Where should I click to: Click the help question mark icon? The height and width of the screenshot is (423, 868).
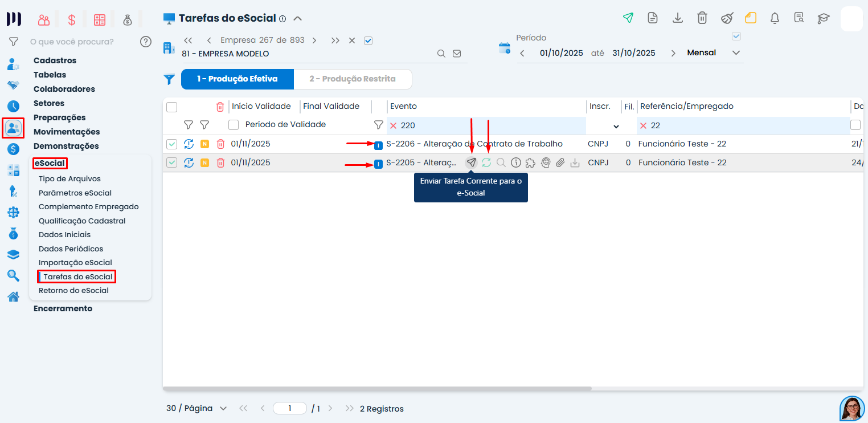tap(146, 42)
